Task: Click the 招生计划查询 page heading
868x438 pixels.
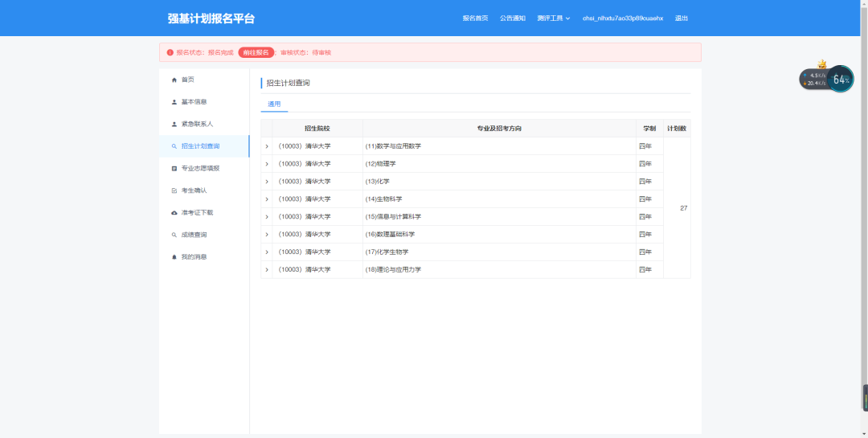Action: point(288,83)
